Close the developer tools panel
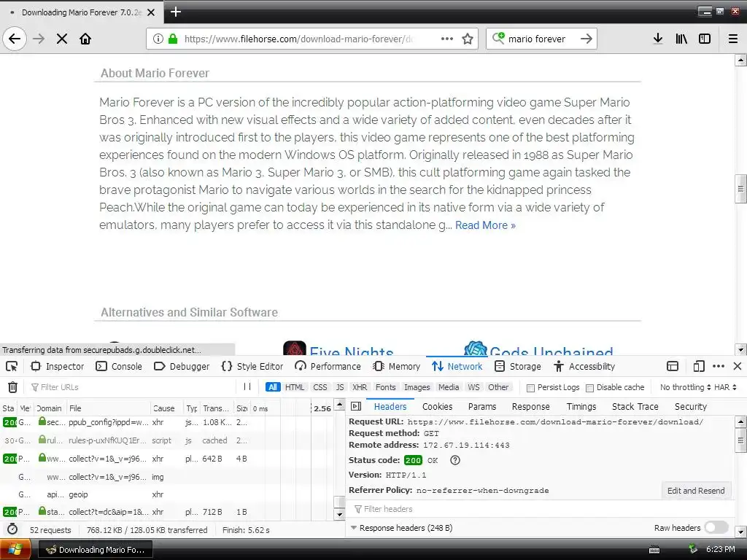Viewport: 747px width, 560px height. pos(738,366)
